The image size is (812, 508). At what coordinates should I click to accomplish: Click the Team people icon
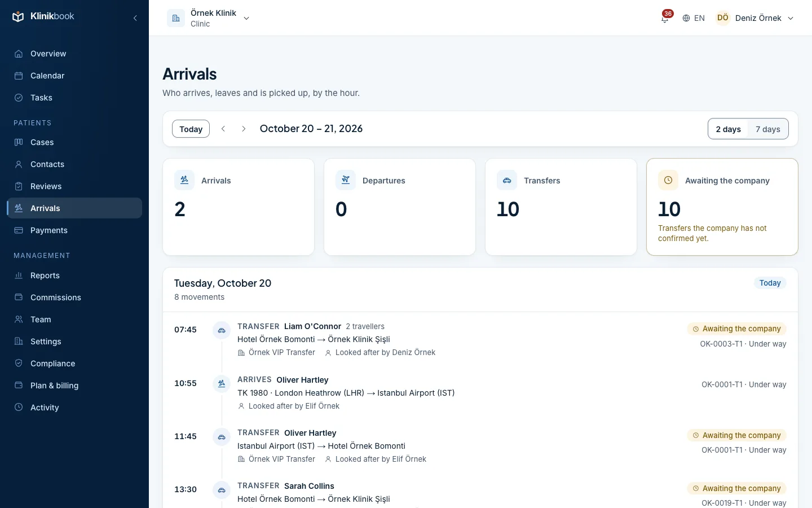[x=19, y=319]
